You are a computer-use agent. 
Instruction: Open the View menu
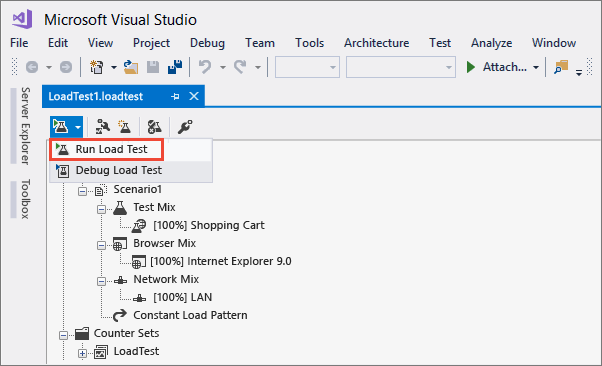(100, 43)
